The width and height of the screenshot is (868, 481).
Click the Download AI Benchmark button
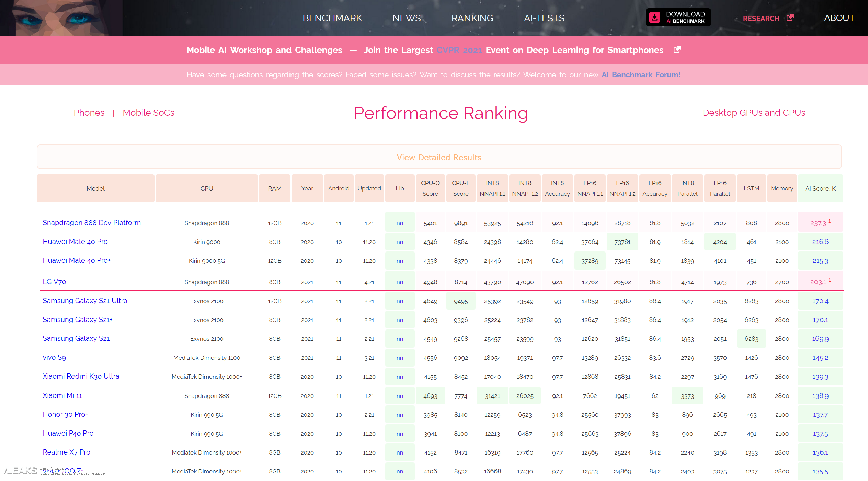[678, 18]
